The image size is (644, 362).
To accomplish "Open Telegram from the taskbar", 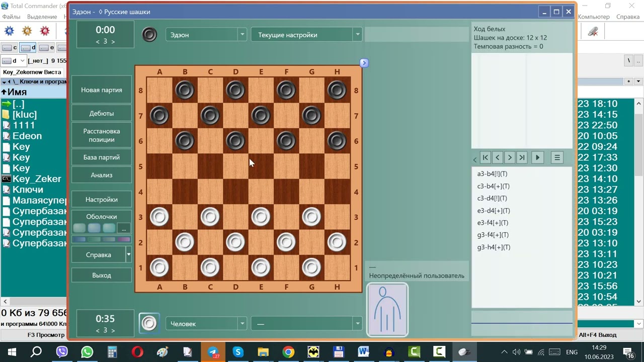I will (x=213, y=352).
